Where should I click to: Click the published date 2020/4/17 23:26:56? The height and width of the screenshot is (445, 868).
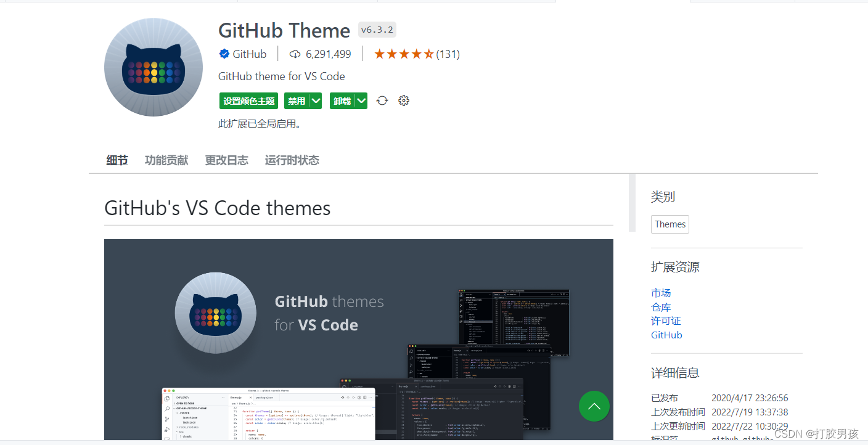750,398
